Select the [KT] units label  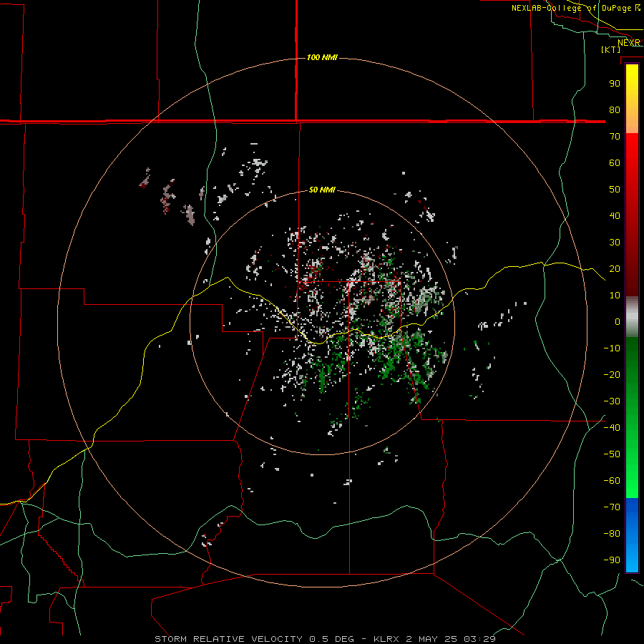pyautogui.click(x=610, y=49)
